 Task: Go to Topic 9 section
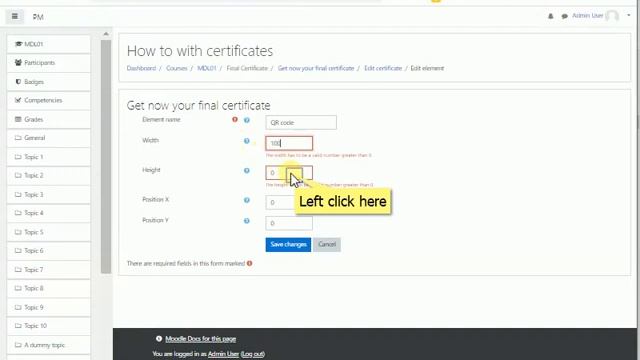[x=49, y=307]
